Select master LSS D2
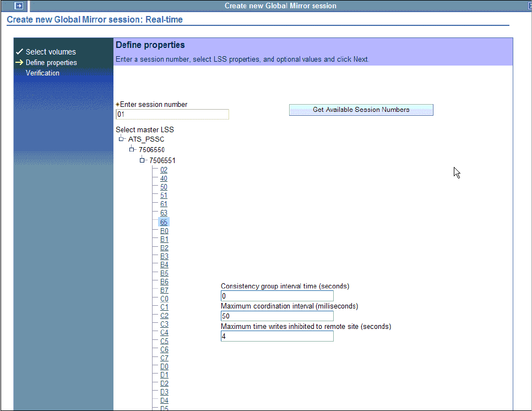This screenshot has width=532, height=411. tap(164, 383)
